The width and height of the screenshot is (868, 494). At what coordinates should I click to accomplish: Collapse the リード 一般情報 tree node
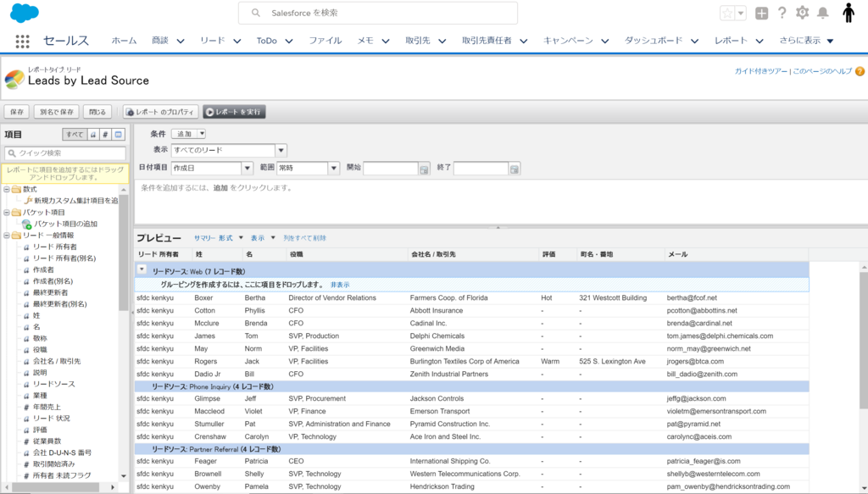7,235
